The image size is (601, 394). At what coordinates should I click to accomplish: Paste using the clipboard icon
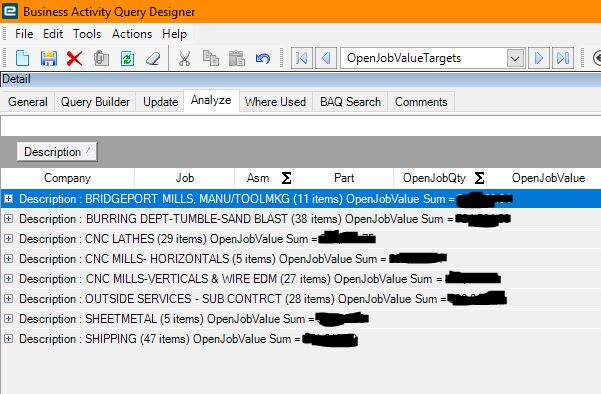237,59
